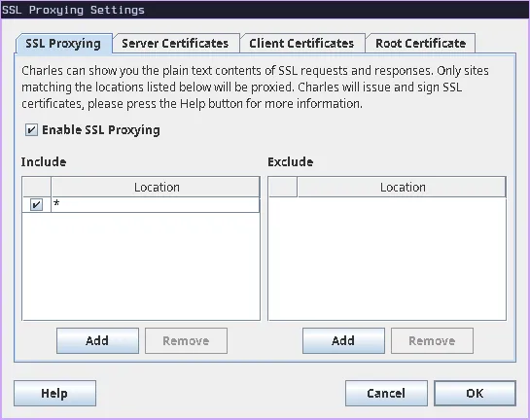Open the Client Certificates tab

coord(301,43)
